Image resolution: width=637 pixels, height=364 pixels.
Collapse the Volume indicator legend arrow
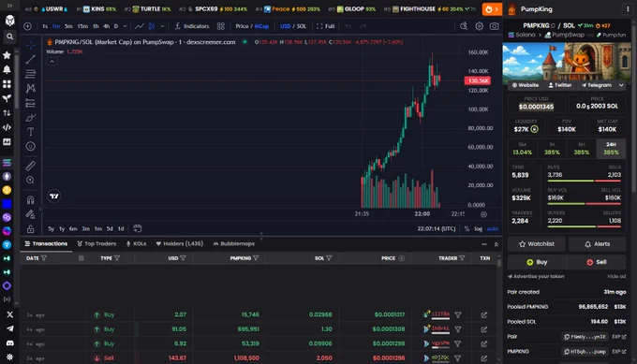pos(52,62)
